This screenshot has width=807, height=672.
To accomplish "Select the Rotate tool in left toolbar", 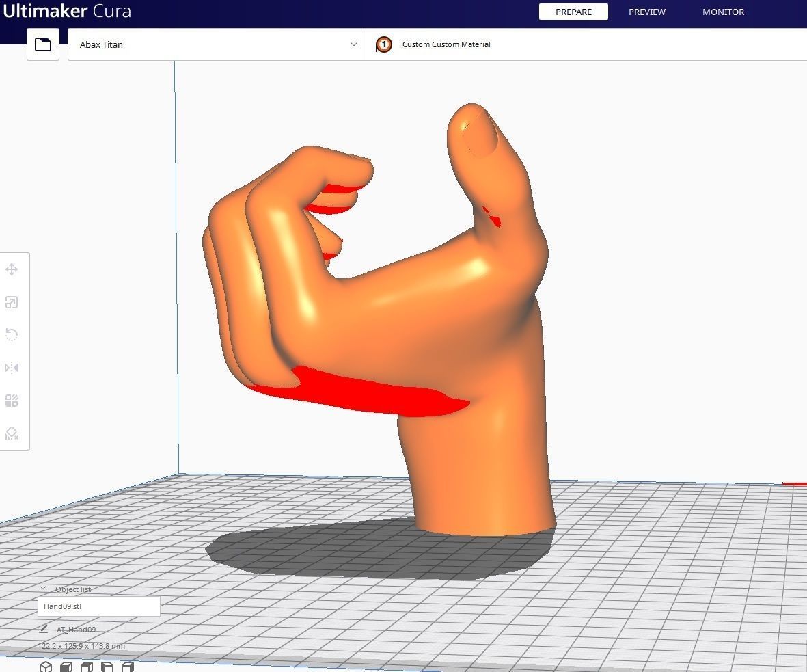I will click(12, 335).
